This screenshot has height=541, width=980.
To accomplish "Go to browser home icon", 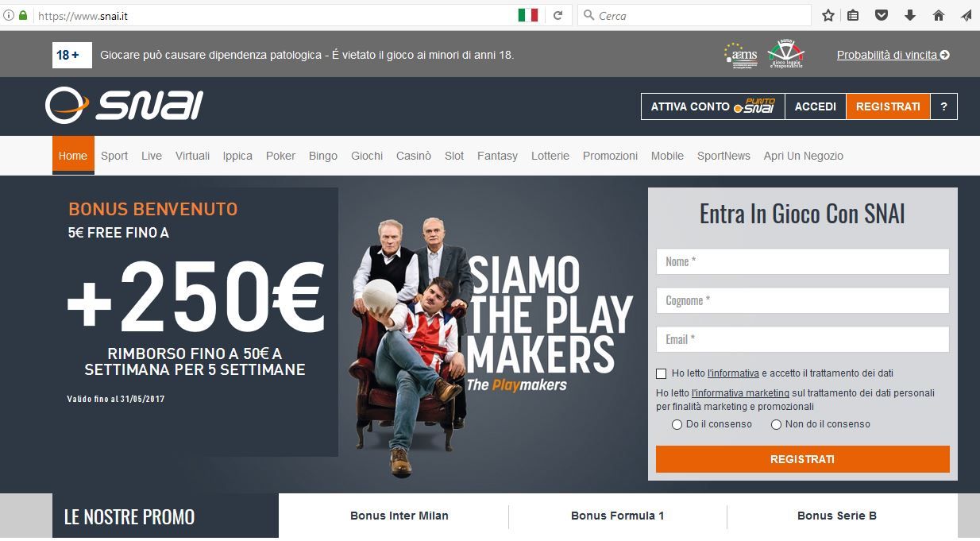I will click(x=938, y=15).
